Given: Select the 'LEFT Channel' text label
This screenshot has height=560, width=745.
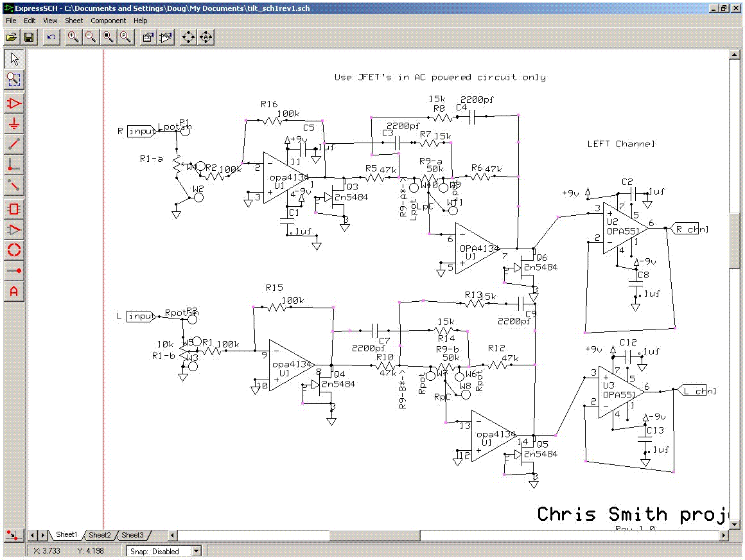Looking at the screenshot, I should pyautogui.click(x=621, y=144).
